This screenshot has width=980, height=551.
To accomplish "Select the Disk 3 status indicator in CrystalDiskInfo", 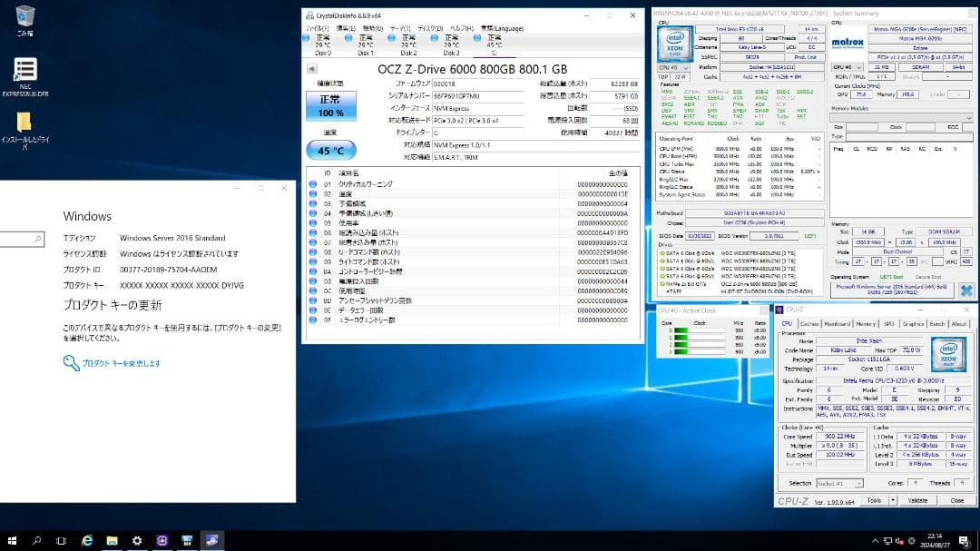I will pos(433,39).
